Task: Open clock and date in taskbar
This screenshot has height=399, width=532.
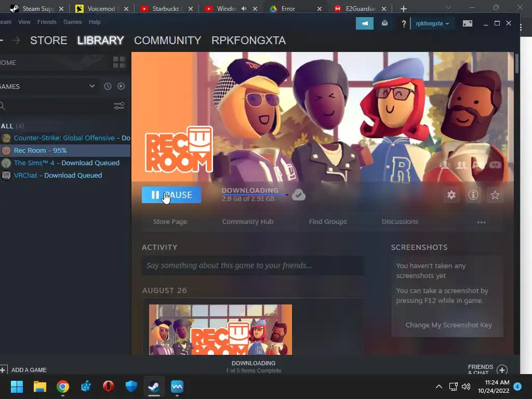Action: pyautogui.click(x=494, y=387)
